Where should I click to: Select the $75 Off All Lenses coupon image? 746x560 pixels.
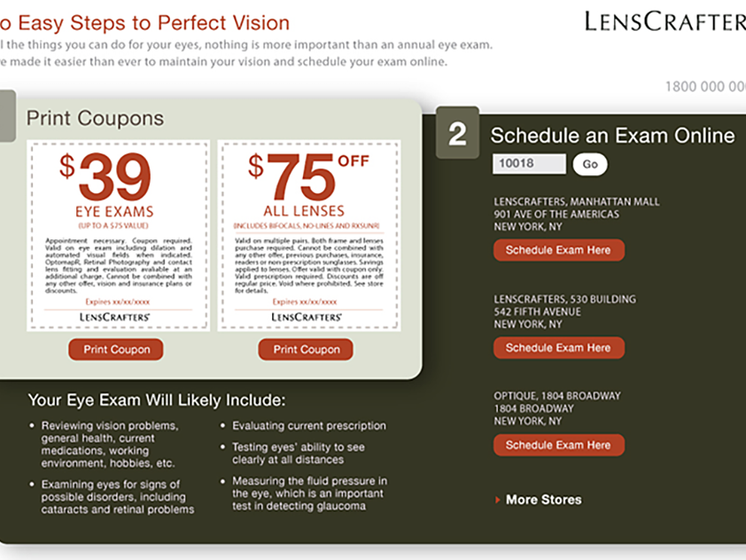coord(309,236)
